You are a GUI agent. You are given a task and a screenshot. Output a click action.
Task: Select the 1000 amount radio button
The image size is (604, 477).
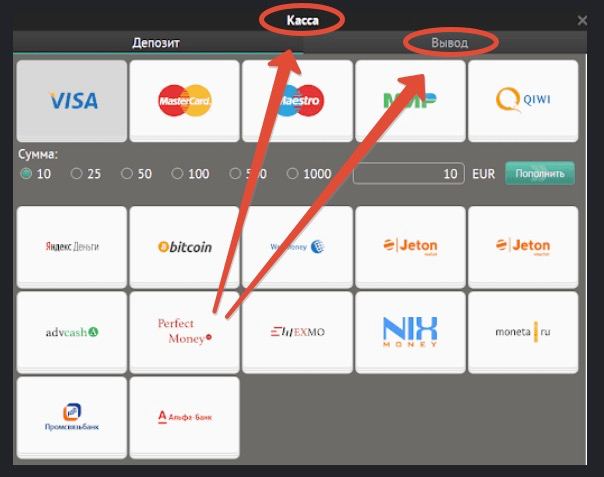tap(292, 174)
